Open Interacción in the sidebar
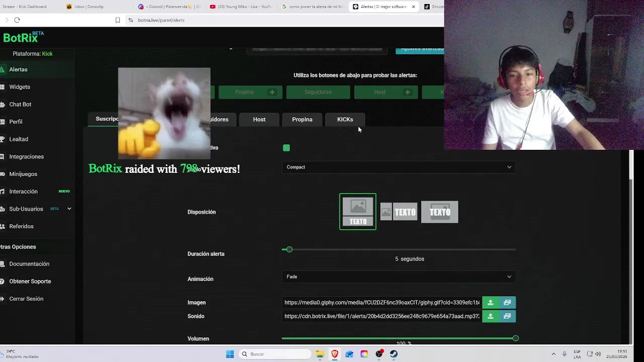Image resolution: width=644 pixels, height=362 pixels. [23, 192]
